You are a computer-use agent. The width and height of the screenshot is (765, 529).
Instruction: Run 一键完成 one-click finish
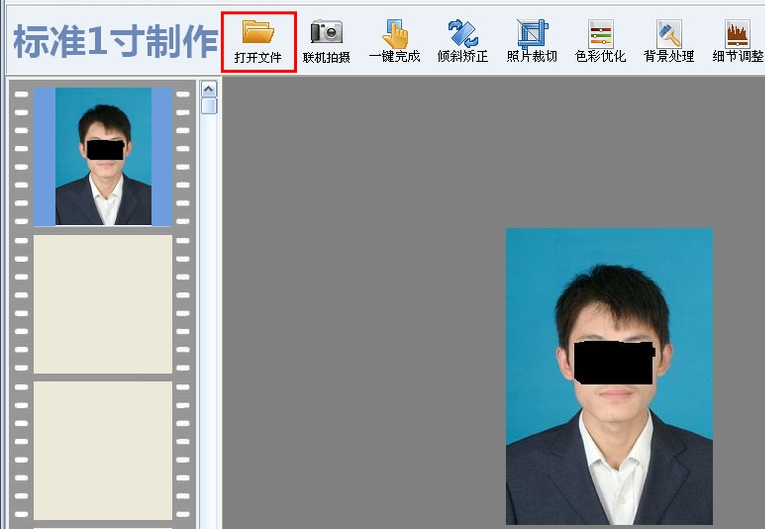point(395,42)
